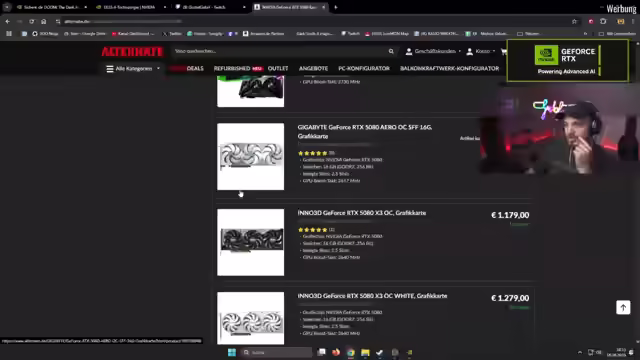Click INNO3D X3 OC star rating
This screenshot has width=640, height=360.
coord(313,230)
